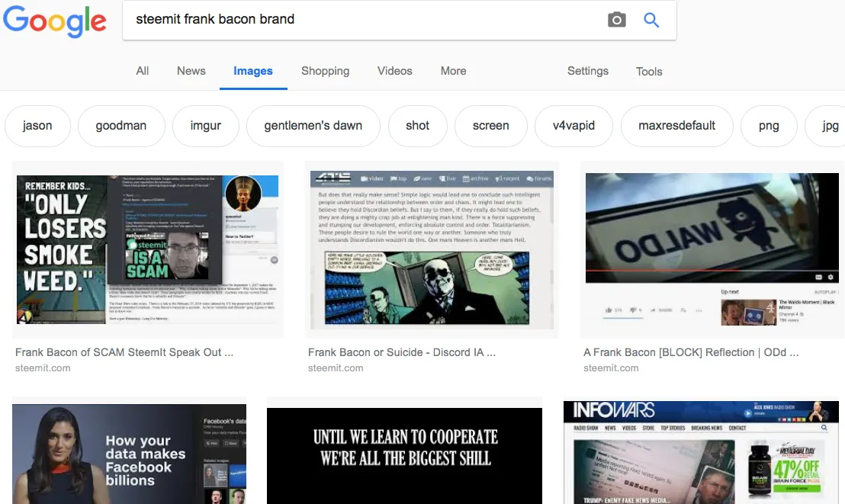Viewport: 845px width, 504px height.
Task: Select the gentlemen's dawn chip
Action: click(313, 126)
